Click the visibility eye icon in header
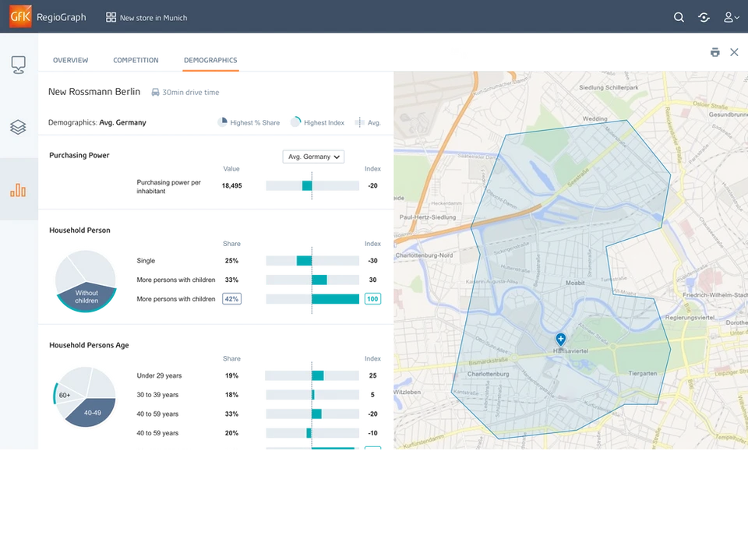 click(x=704, y=18)
